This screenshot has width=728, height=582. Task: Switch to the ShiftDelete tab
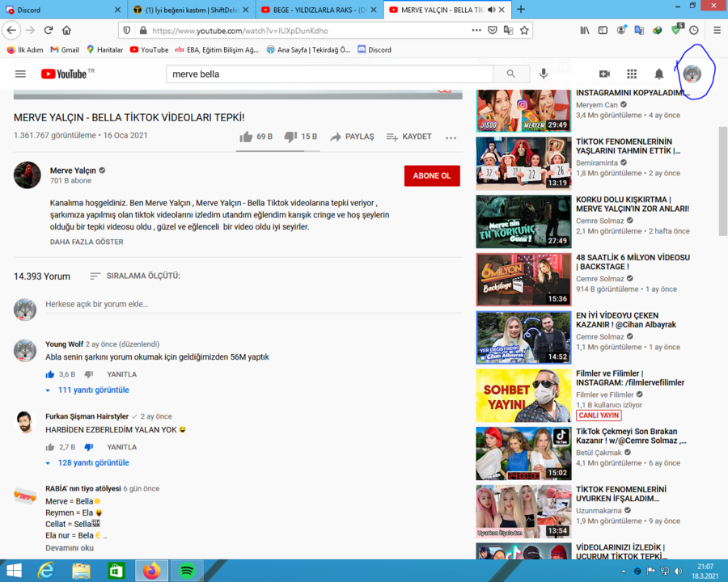(190, 10)
